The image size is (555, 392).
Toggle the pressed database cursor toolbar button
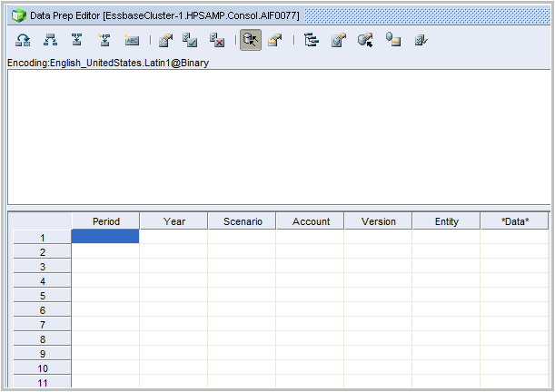[x=251, y=40]
